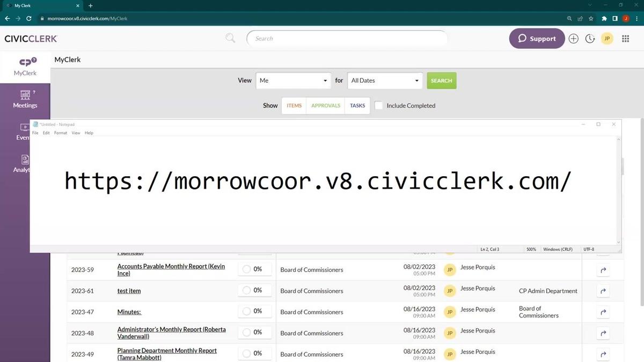Click the magnifier icon beside search bar
The height and width of the screenshot is (362, 644).
[x=230, y=38]
